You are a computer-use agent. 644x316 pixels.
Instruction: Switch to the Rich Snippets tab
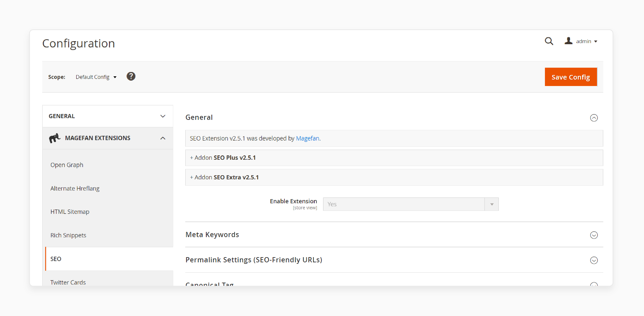coord(68,235)
